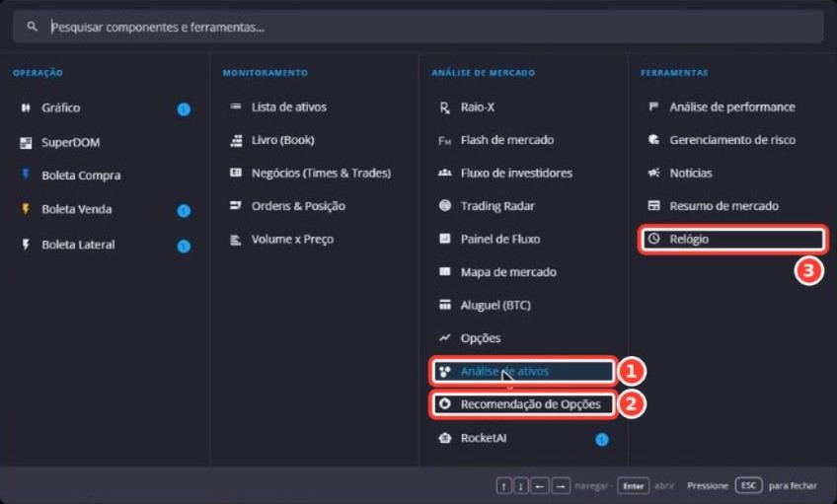Click the Aluguel (BTC) icon
The width and height of the screenshot is (837, 504).
[x=444, y=305]
